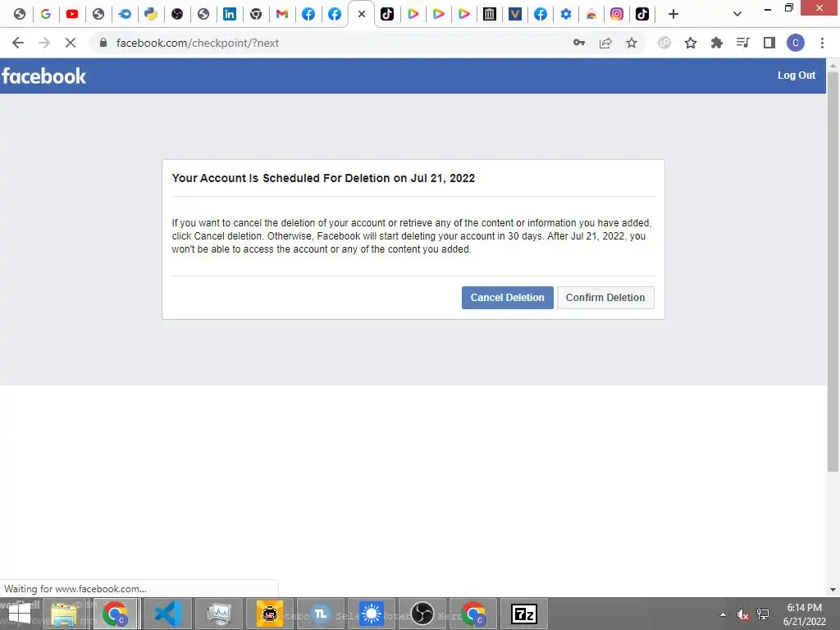This screenshot has width=840, height=630.
Task: Switch to the Gmail tab
Action: (x=282, y=14)
